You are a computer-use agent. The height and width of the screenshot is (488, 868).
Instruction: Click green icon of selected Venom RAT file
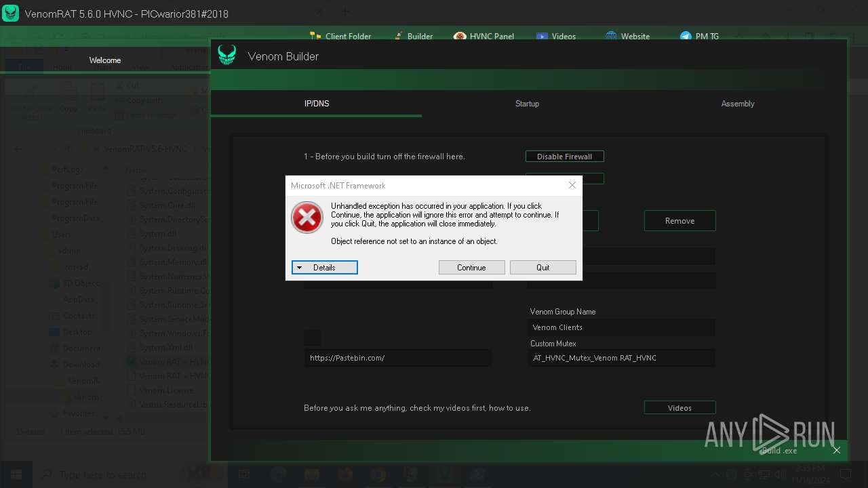coord(132,362)
